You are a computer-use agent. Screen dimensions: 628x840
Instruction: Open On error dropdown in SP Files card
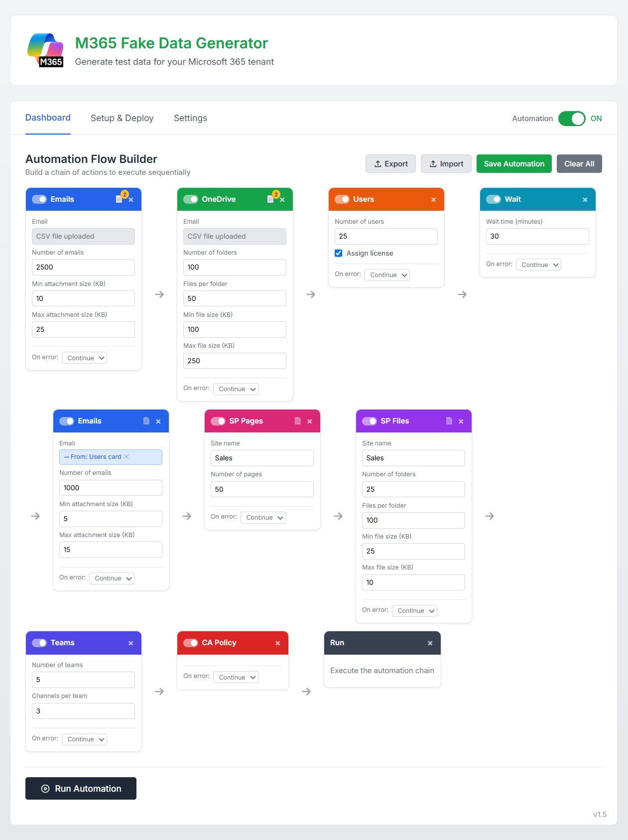click(x=414, y=611)
